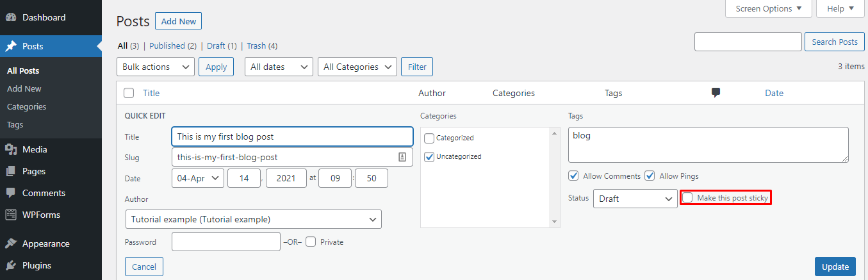The image size is (868, 280).
Task: Click the down arrow of categories scrollbar
Action: coord(555,222)
